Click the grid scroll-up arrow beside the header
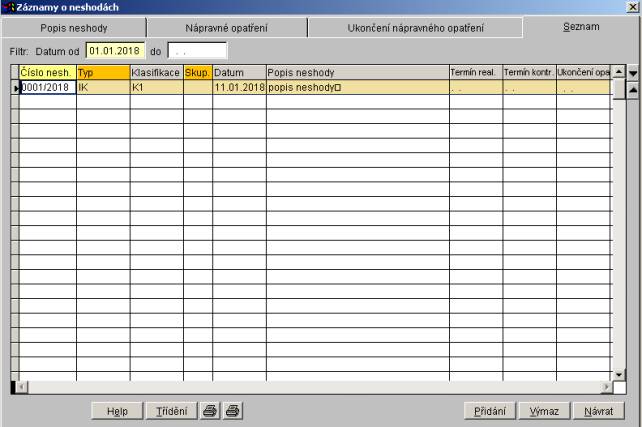The height and width of the screenshot is (427, 642). [x=618, y=72]
